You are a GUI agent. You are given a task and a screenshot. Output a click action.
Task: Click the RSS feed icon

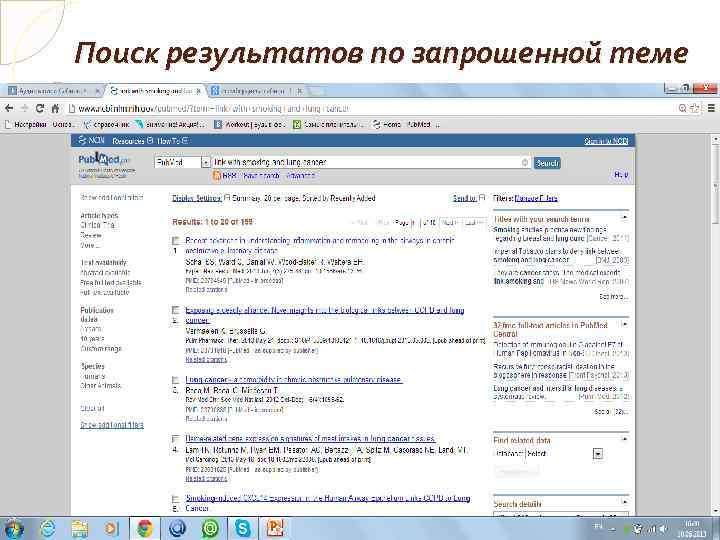[217, 175]
